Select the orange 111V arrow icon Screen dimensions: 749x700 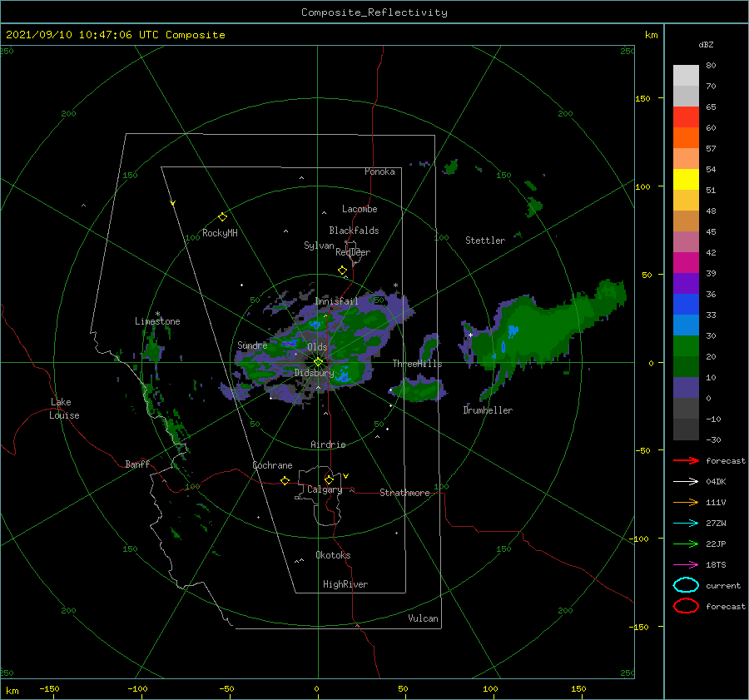686,502
